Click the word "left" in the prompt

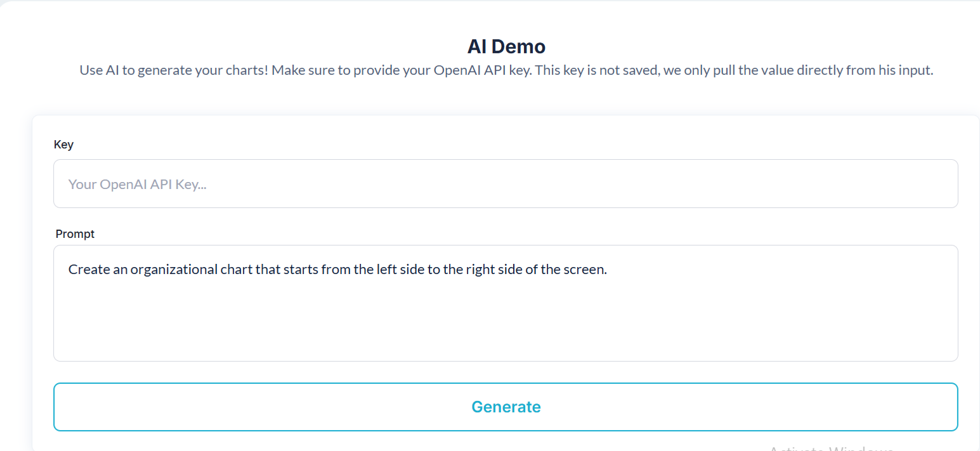click(x=384, y=270)
